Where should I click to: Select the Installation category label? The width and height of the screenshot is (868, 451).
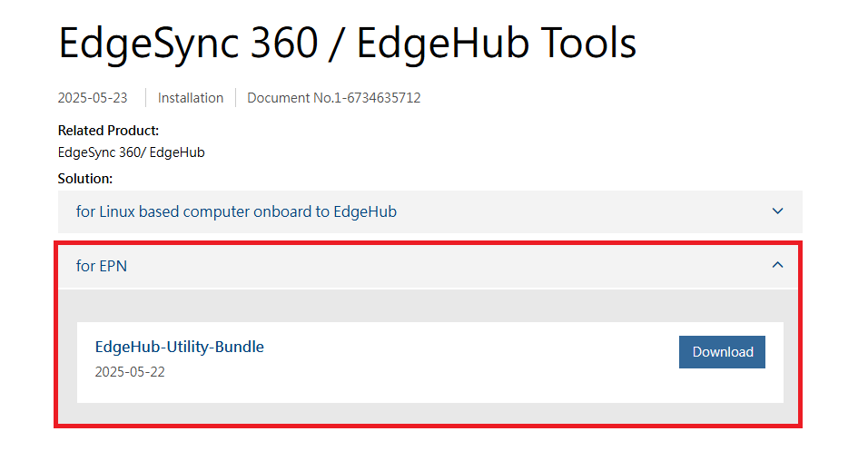tap(191, 98)
